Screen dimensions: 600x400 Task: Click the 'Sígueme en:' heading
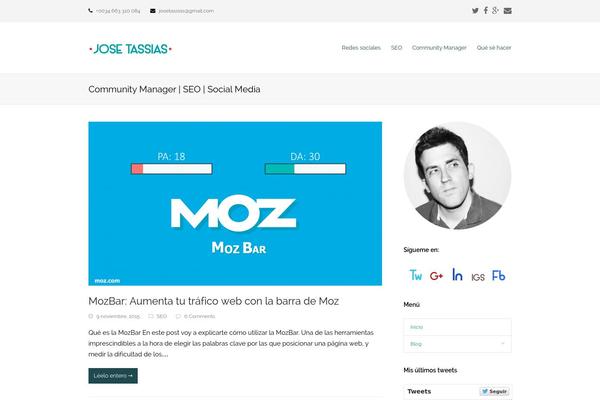click(421, 250)
